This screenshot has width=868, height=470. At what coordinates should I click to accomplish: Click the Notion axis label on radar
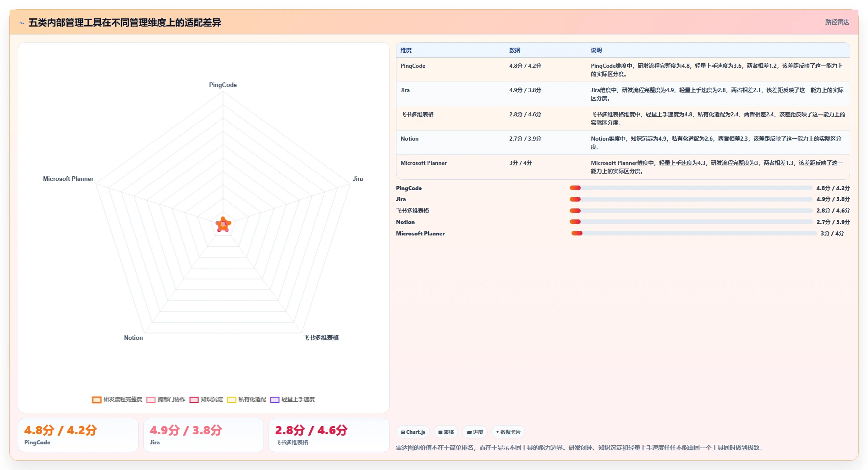point(133,338)
